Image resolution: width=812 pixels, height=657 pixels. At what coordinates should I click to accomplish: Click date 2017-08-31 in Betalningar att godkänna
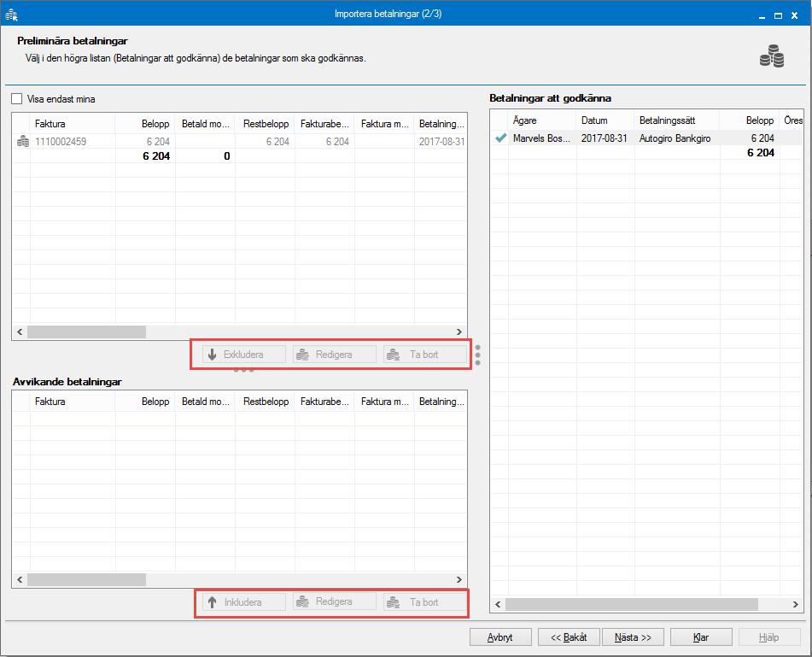[x=604, y=138]
